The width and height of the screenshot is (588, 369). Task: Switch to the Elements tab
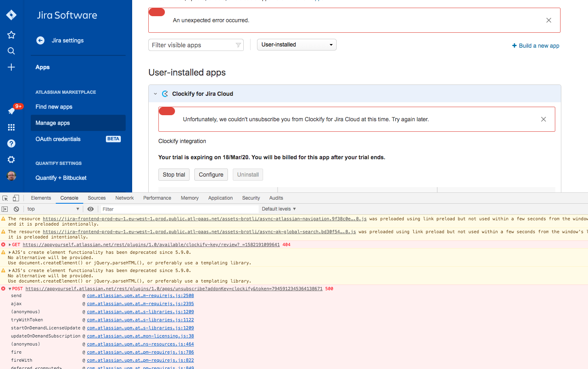41,198
